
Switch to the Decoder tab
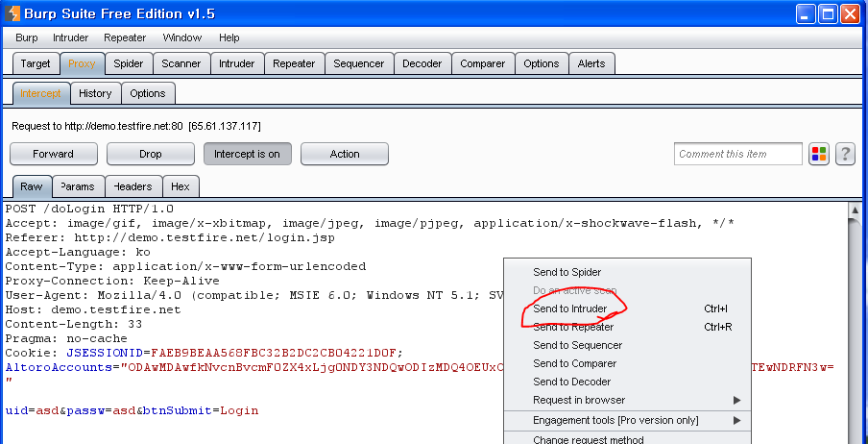pos(422,63)
